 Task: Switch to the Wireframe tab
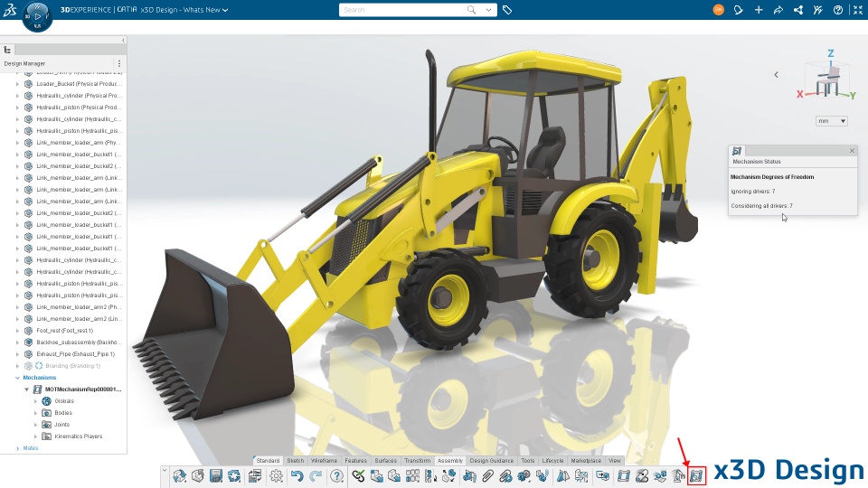(324, 460)
